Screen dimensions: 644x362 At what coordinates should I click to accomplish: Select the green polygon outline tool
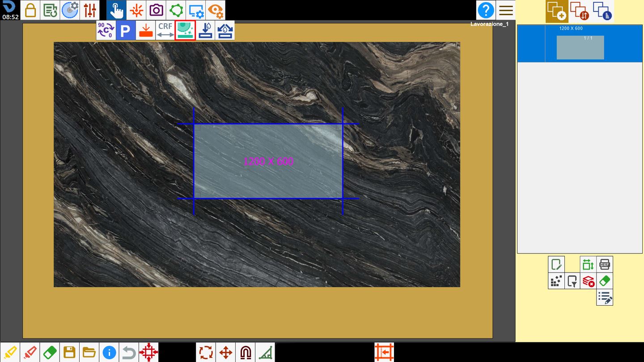coord(176,10)
